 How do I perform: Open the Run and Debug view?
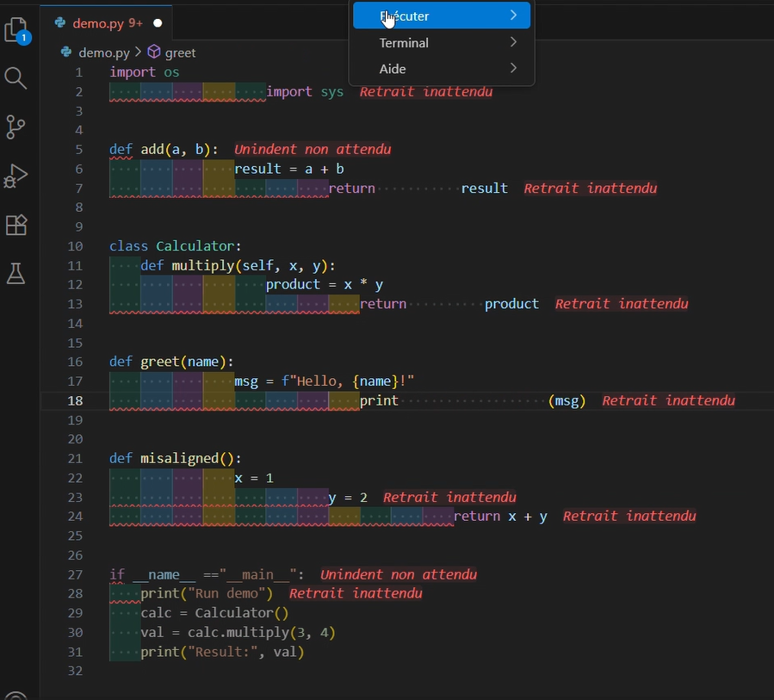[x=16, y=176]
